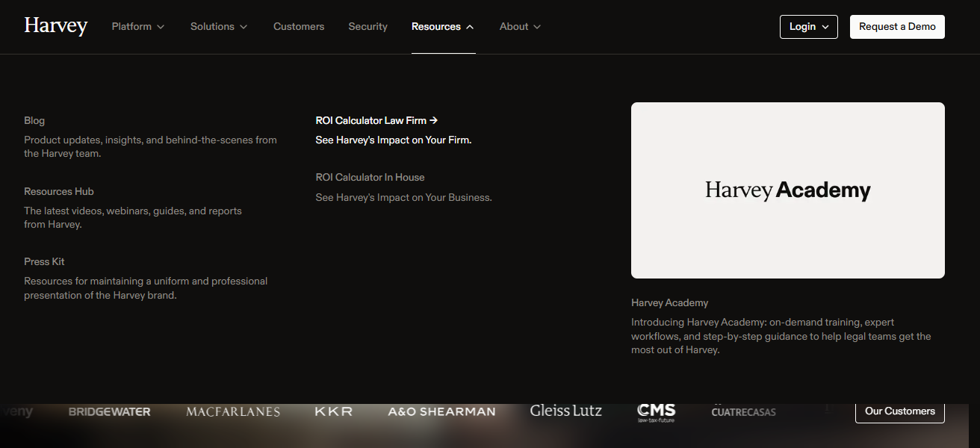The height and width of the screenshot is (448, 980).
Task: Collapse the Resources menu
Action: (443, 26)
